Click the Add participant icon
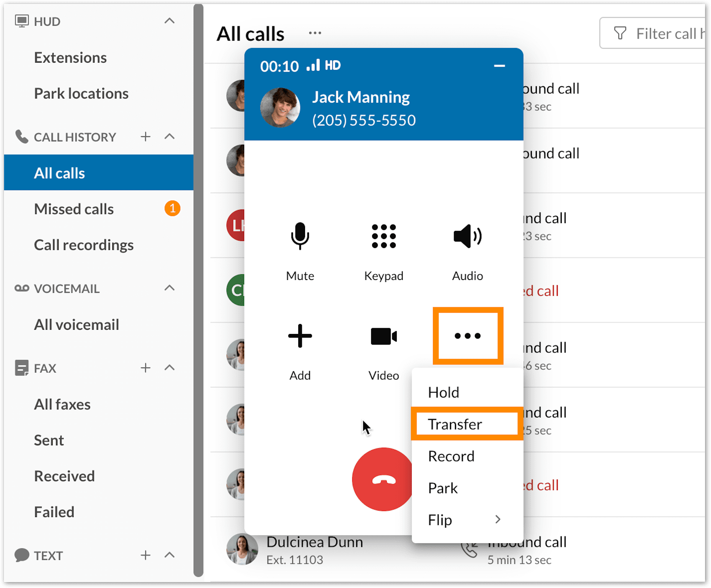The width and height of the screenshot is (711, 588). pyautogui.click(x=300, y=336)
